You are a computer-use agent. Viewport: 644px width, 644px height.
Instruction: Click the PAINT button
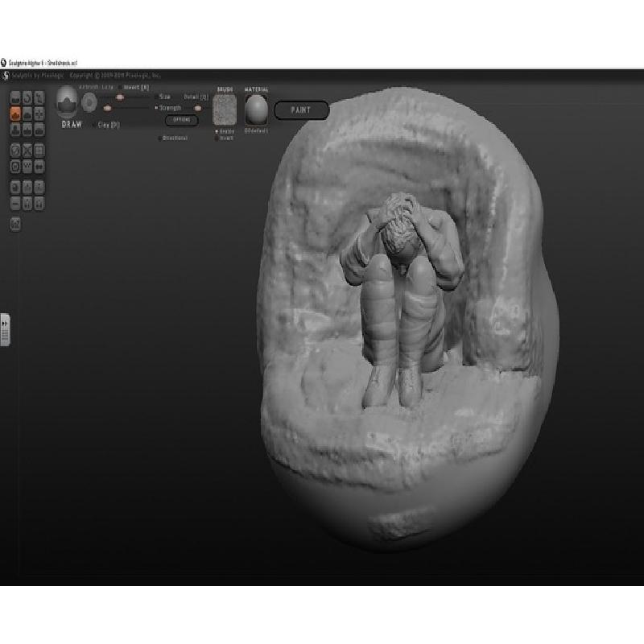tap(301, 109)
